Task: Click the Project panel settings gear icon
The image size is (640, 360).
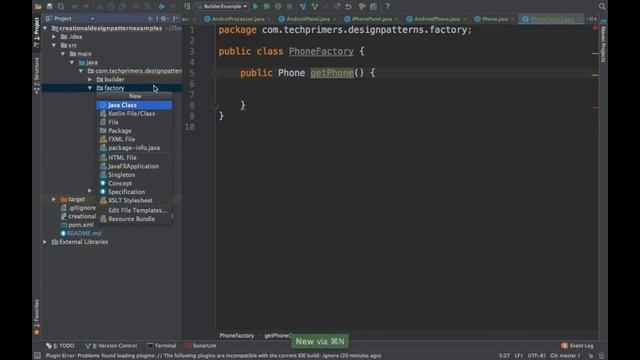Action: click(x=164, y=18)
